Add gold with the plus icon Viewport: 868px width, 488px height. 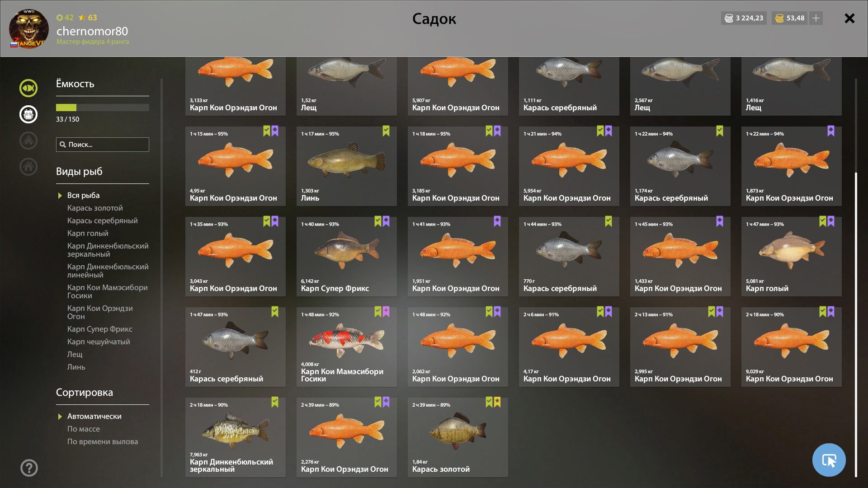816,18
